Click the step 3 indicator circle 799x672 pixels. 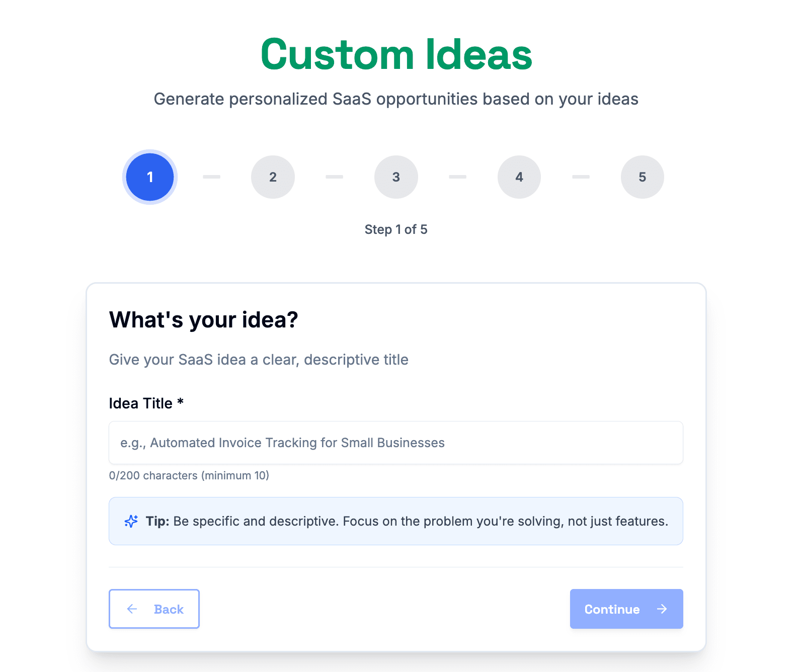pyautogui.click(x=396, y=177)
